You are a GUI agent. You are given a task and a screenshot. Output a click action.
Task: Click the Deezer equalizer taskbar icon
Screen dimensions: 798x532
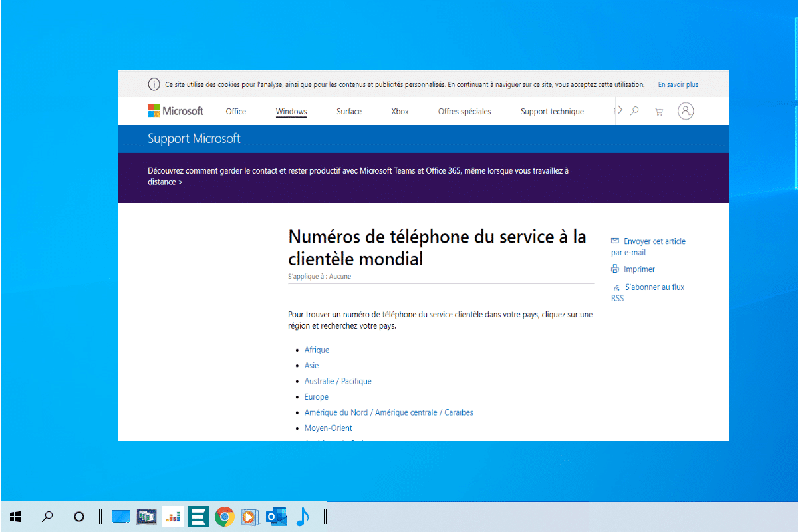click(173, 517)
